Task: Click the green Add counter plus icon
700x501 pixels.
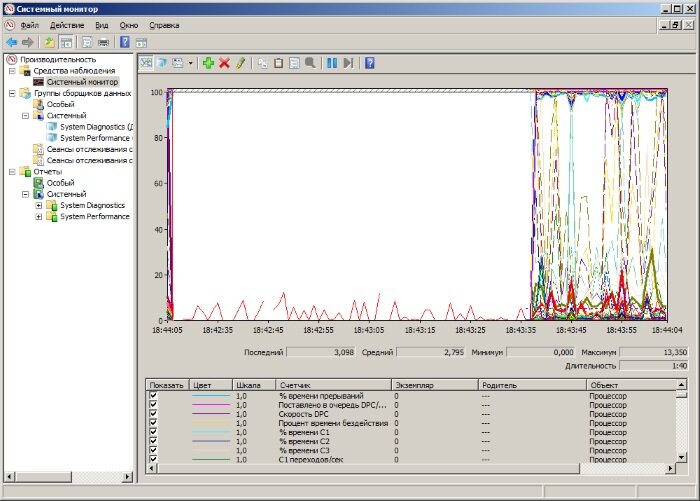Action: [208, 63]
